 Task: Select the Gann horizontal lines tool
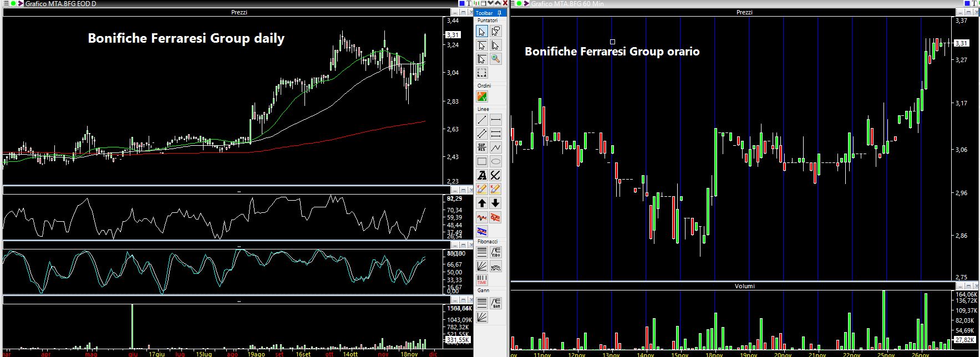481,303
